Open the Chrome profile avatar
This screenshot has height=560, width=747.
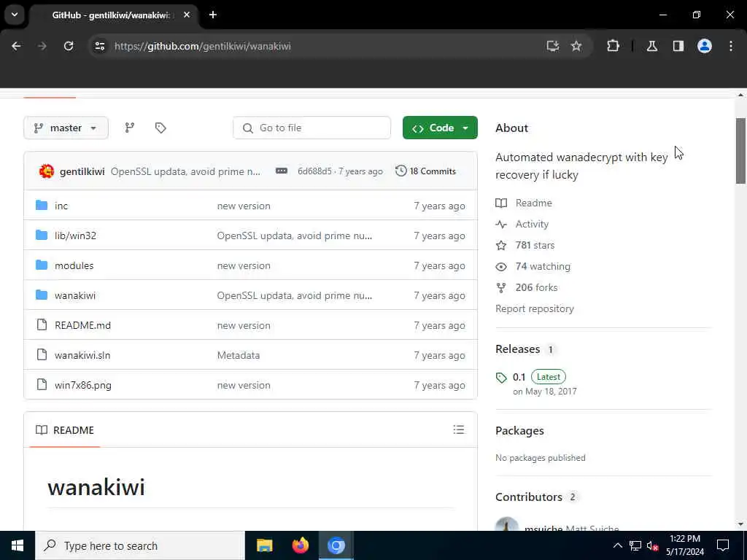click(705, 46)
